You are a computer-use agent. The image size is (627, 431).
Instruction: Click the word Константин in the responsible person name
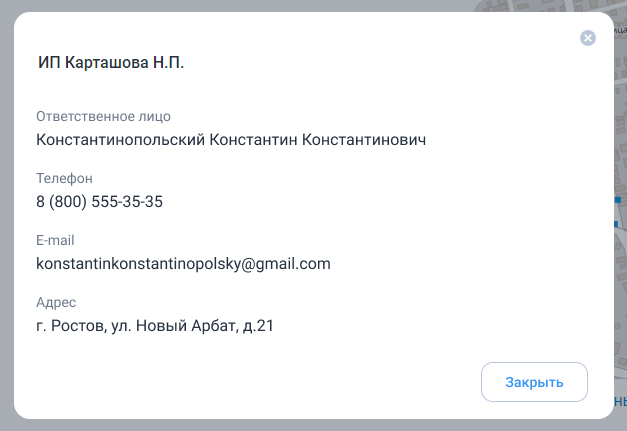point(253,140)
